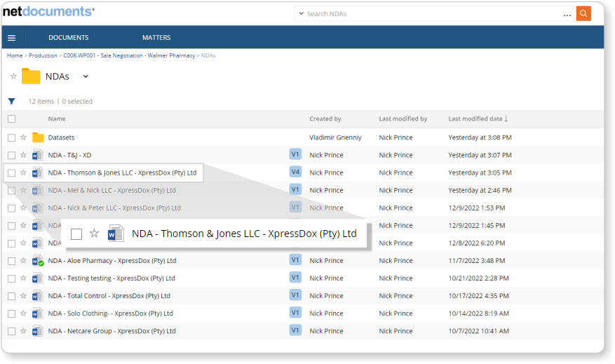The image size is (615, 364).
Task: Click the 10/7/2022 10:41 AM date cell
Action: [x=478, y=331]
